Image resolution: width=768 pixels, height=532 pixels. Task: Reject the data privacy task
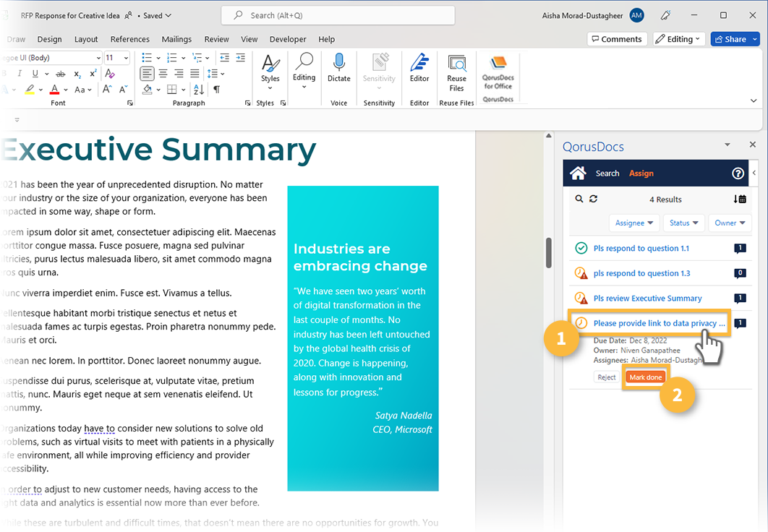(606, 377)
